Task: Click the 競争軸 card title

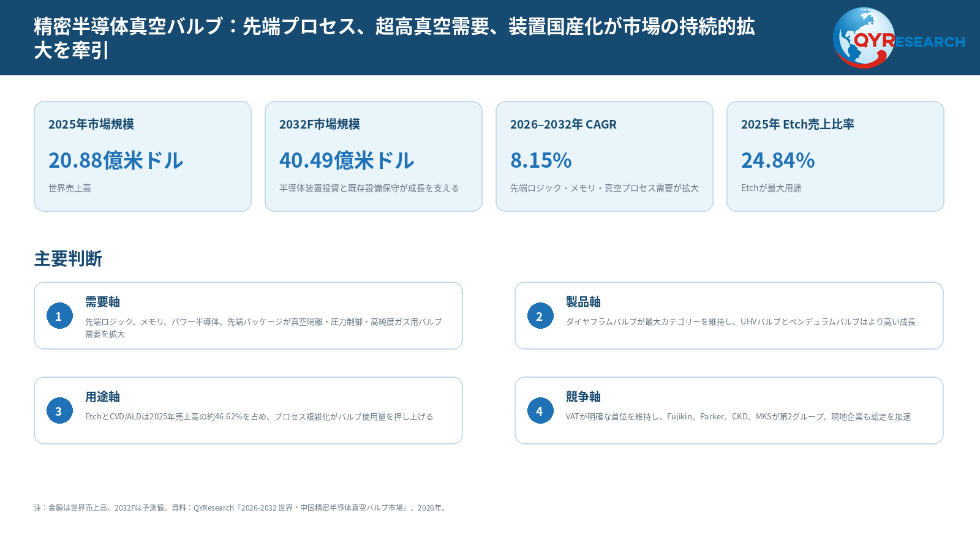Action: point(583,397)
